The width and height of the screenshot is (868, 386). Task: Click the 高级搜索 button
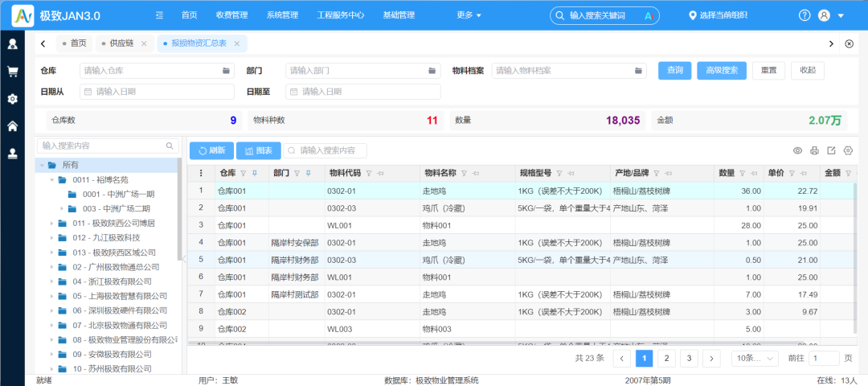pos(722,71)
